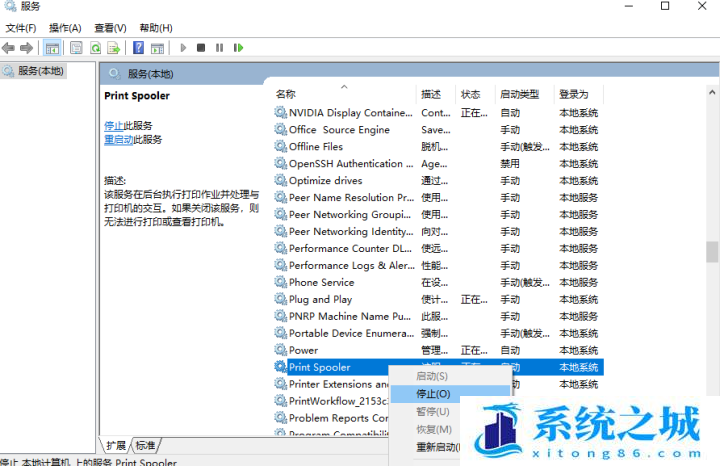Select PNRP Machine Name Publication row

438,316
